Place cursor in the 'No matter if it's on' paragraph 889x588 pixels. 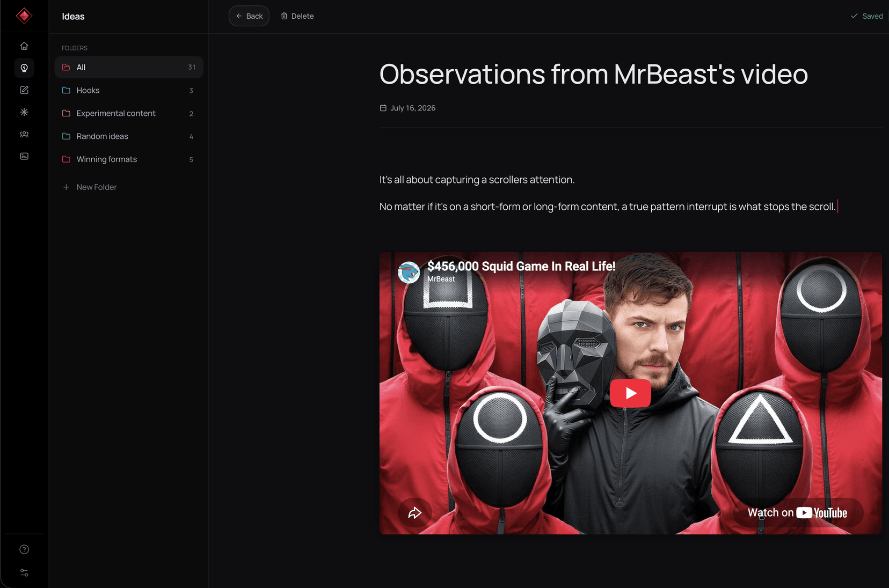(607, 207)
